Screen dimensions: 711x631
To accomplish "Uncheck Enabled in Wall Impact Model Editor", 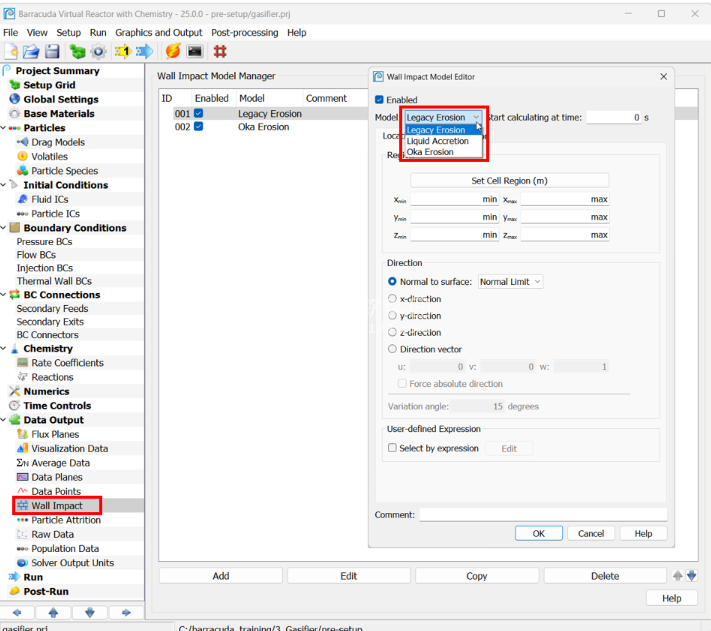I will (380, 100).
